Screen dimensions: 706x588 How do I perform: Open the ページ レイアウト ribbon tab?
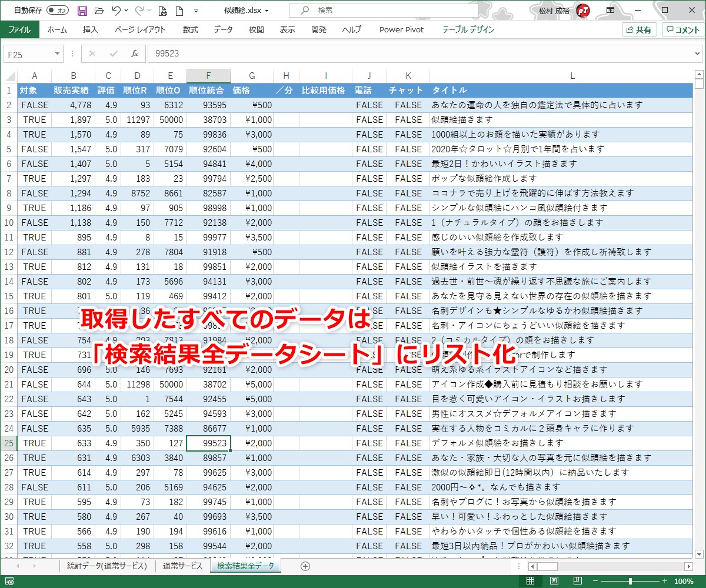pos(140,29)
